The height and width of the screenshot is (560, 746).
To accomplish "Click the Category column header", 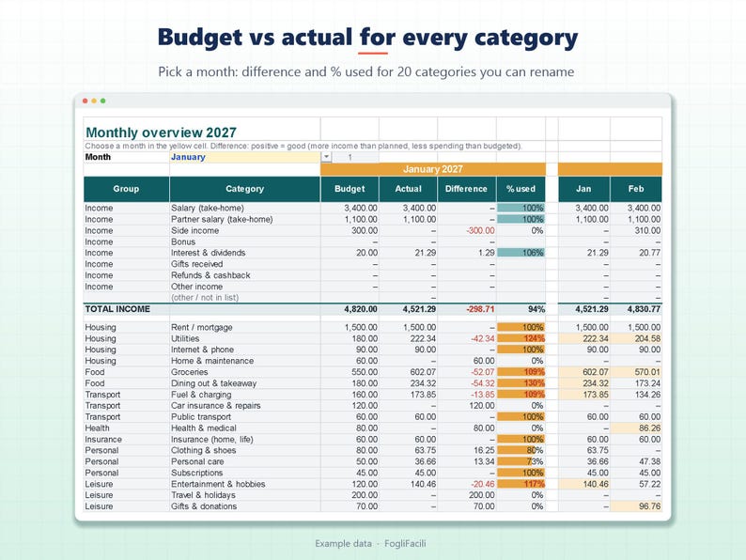I will pyautogui.click(x=244, y=189).
